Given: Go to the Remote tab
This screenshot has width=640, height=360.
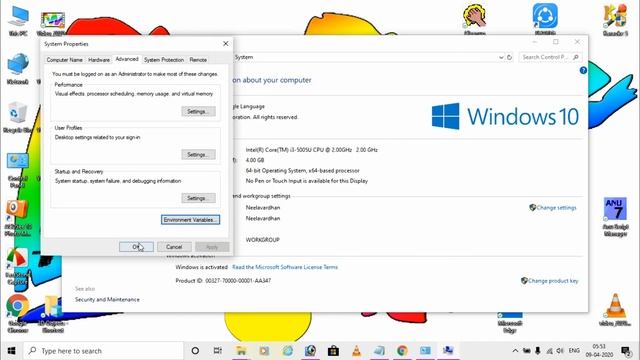Looking at the screenshot, I should coord(198,60).
